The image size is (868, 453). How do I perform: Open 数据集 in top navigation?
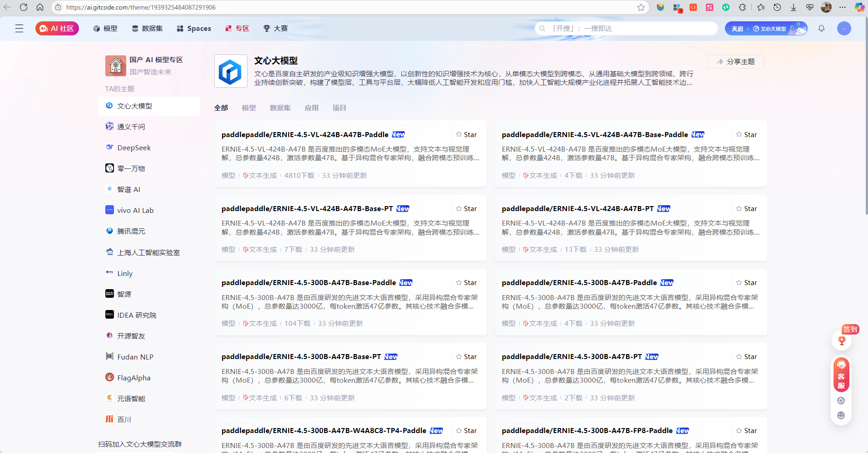(x=147, y=29)
